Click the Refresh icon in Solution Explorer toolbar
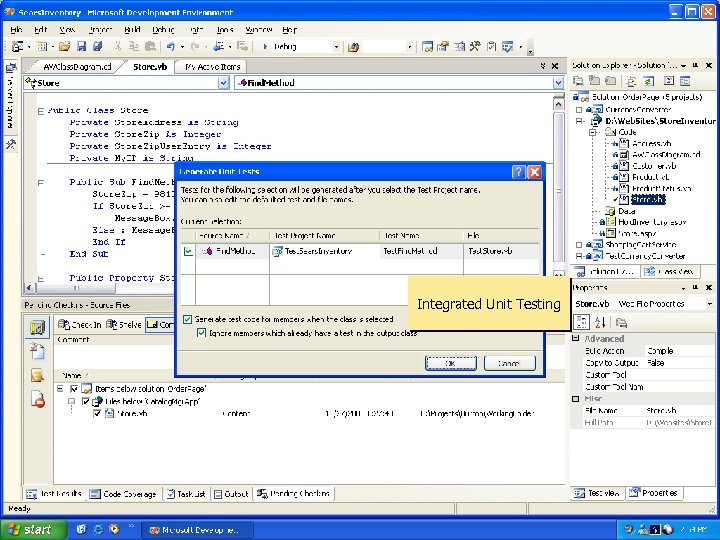 (x=648, y=81)
